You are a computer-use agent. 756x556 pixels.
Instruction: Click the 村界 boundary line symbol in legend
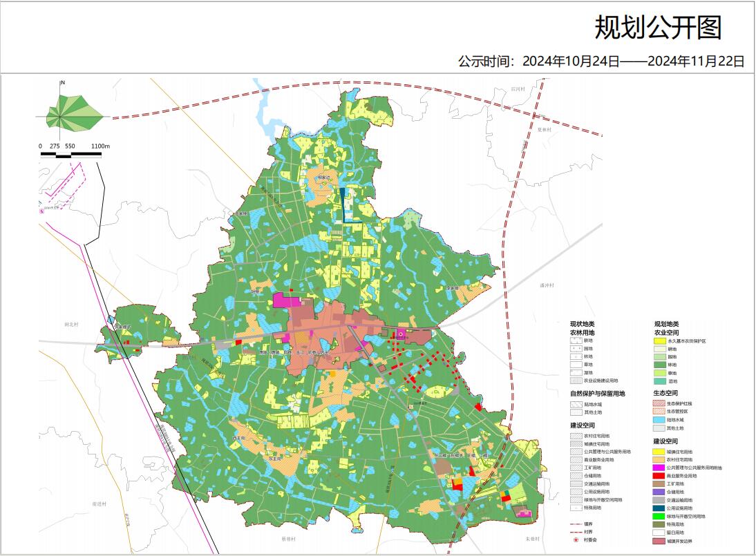point(576,532)
